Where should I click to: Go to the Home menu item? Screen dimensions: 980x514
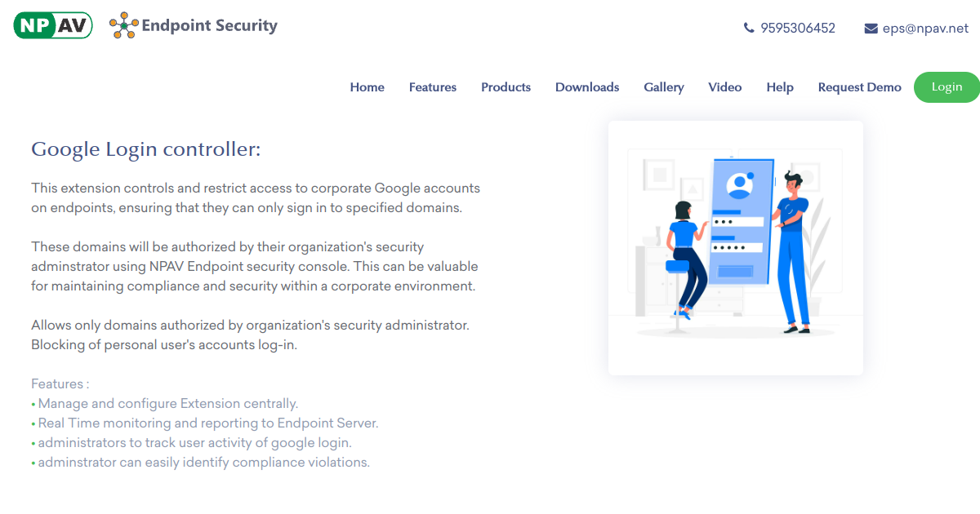(x=367, y=87)
